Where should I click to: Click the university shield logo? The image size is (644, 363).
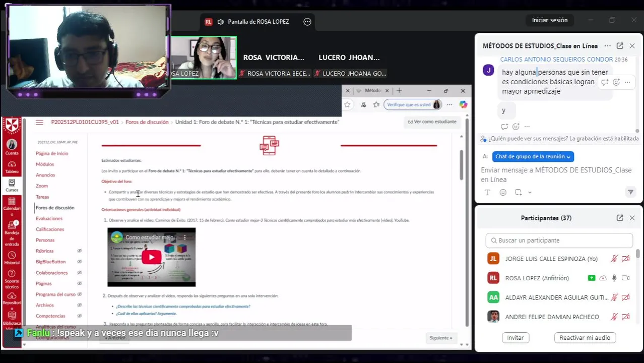coord(12,126)
